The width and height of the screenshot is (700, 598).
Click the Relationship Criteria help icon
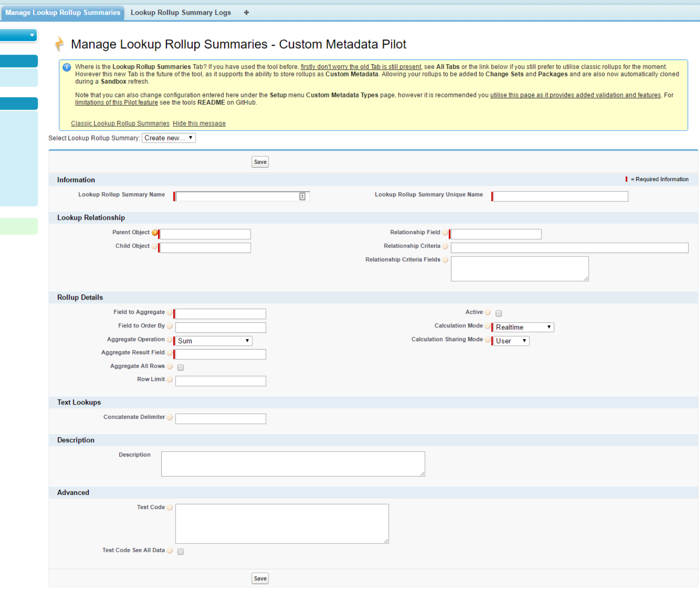pos(445,247)
